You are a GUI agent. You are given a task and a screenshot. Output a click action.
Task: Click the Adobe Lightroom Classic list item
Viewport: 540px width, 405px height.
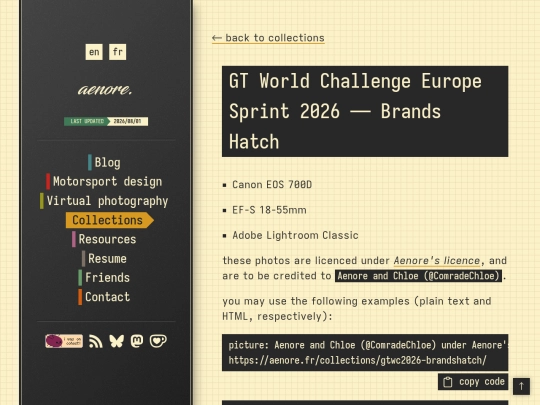point(295,235)
